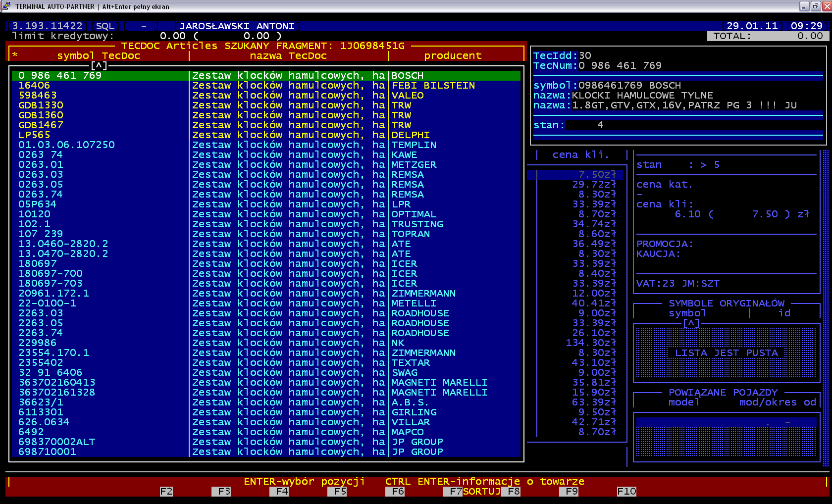
Task: Click the POWIĄZANE POJAZDY panel header
Action: tap(723, 392)
